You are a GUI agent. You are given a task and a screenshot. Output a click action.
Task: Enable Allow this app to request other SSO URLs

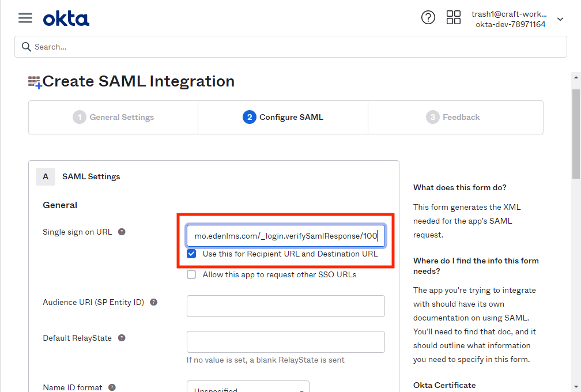pos(191,274)
